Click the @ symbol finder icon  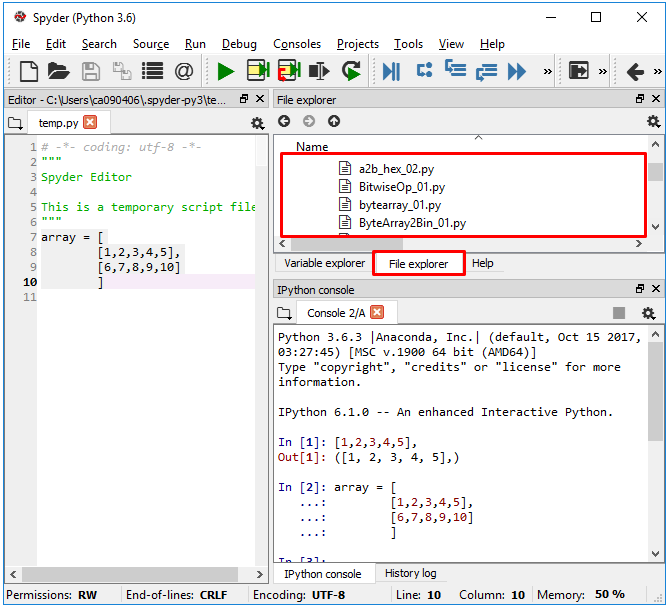184,71
